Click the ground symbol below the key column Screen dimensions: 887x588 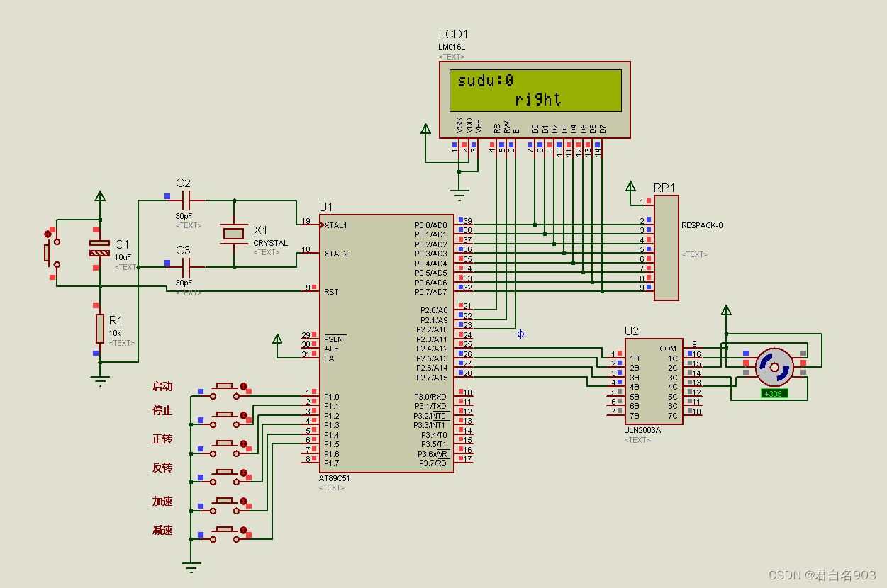pos(191,567)
